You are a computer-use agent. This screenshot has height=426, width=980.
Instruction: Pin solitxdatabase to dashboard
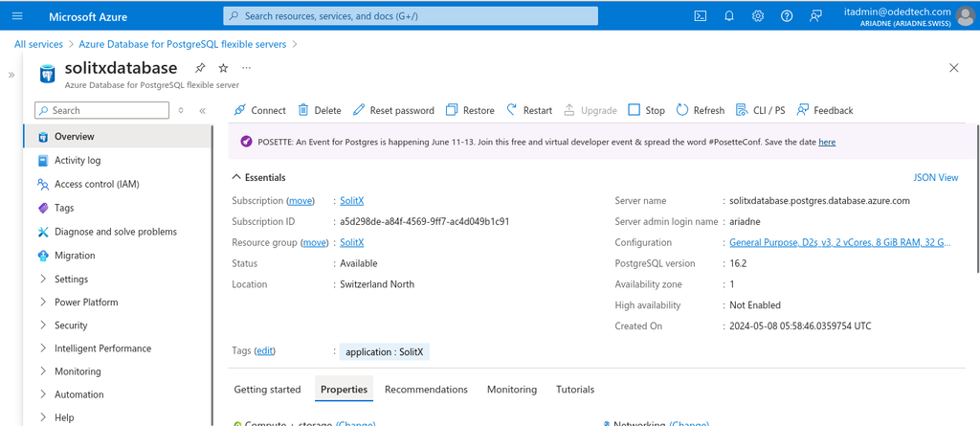pyautogui.click(x=200, y=68)
